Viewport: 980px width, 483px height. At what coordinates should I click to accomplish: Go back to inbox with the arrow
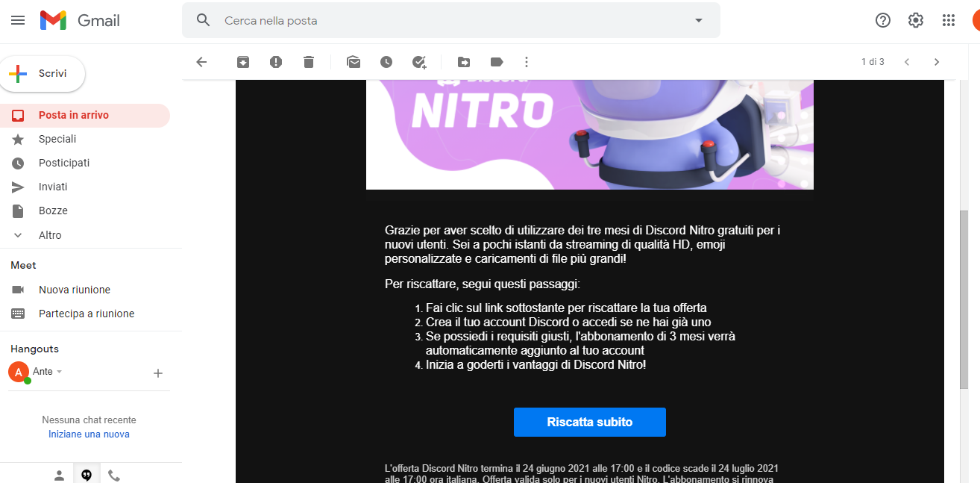pyautogui.click(x=201, y=62)
